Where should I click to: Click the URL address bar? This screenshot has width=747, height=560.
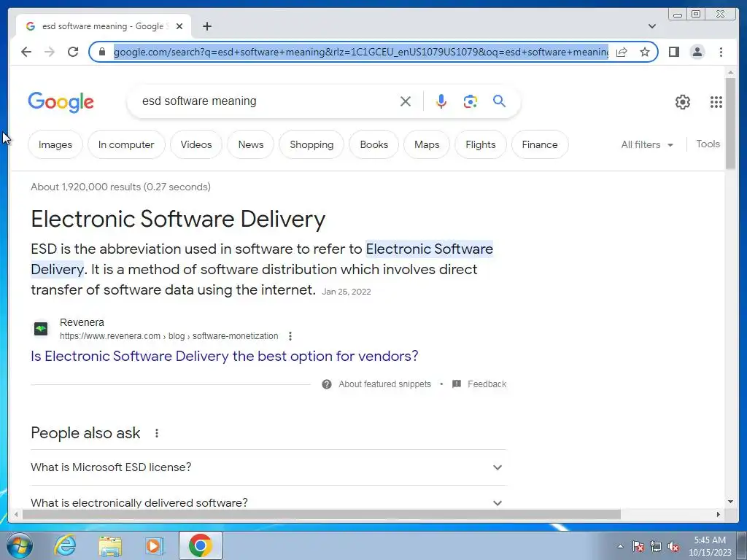coord(360,52)
